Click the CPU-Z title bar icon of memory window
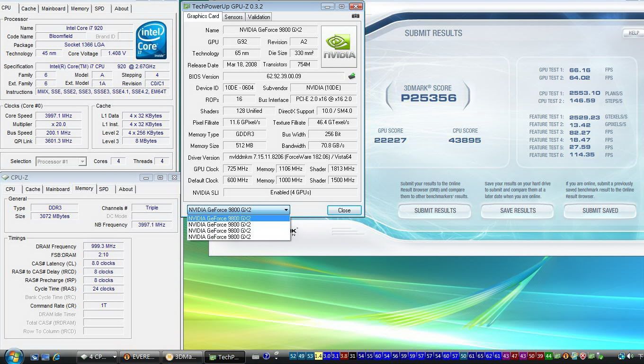Viewport: 644px width, 364px height. [x=5, y=177]
